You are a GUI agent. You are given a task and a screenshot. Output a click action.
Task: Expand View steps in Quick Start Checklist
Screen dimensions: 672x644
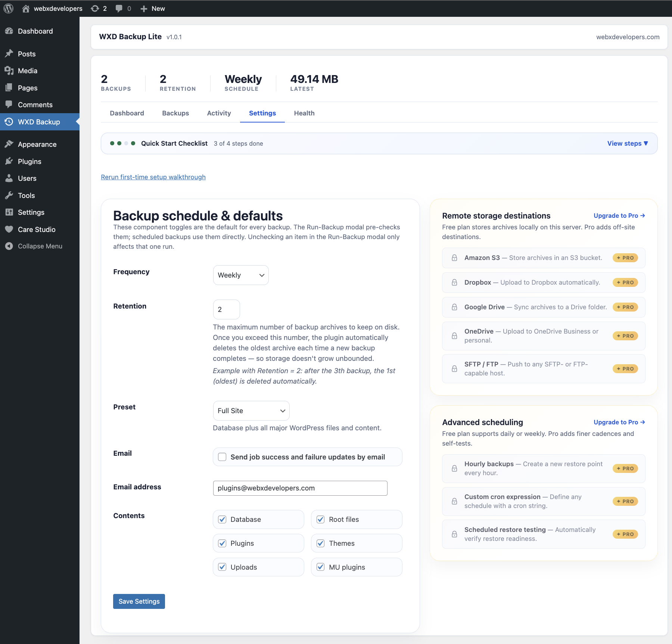[x=628, y=143]
